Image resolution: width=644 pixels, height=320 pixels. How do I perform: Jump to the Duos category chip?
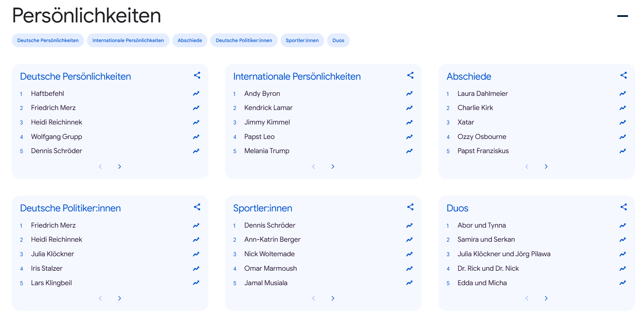coord(338,40)
